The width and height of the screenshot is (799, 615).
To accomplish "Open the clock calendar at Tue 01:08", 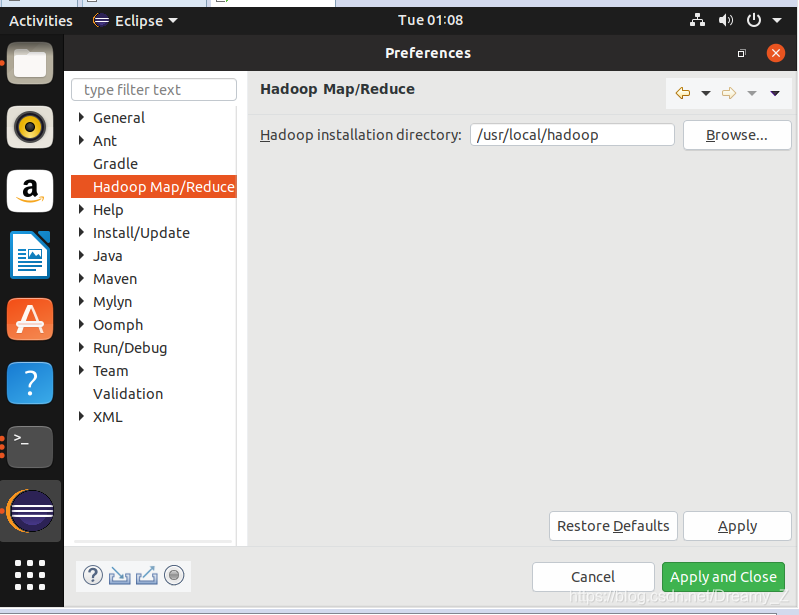I will click(430, 20).
